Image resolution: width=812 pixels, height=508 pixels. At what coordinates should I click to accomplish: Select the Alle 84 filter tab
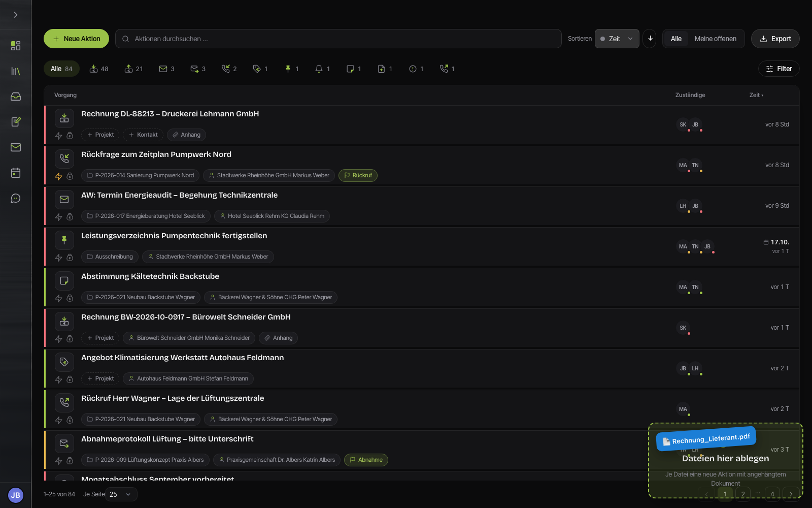[61, 69]
